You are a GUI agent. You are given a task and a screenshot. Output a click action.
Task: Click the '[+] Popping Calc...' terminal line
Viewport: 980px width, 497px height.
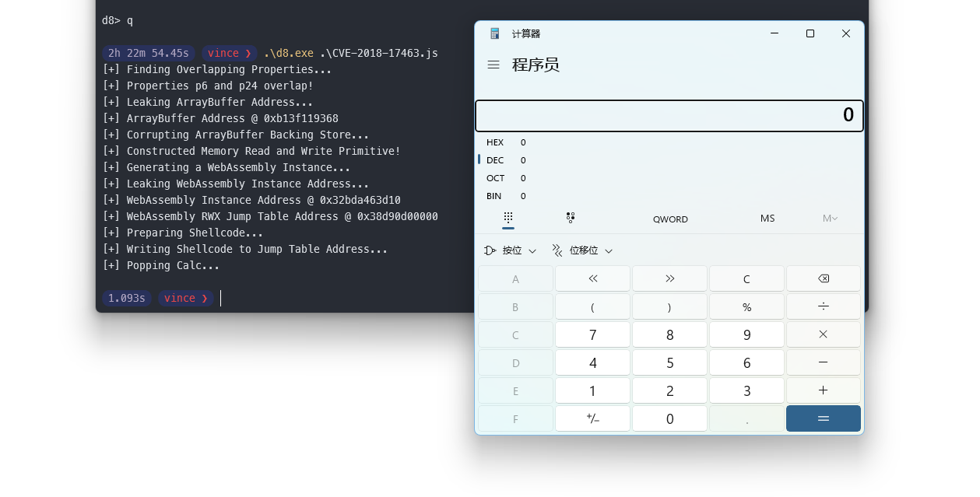point(161,265)
